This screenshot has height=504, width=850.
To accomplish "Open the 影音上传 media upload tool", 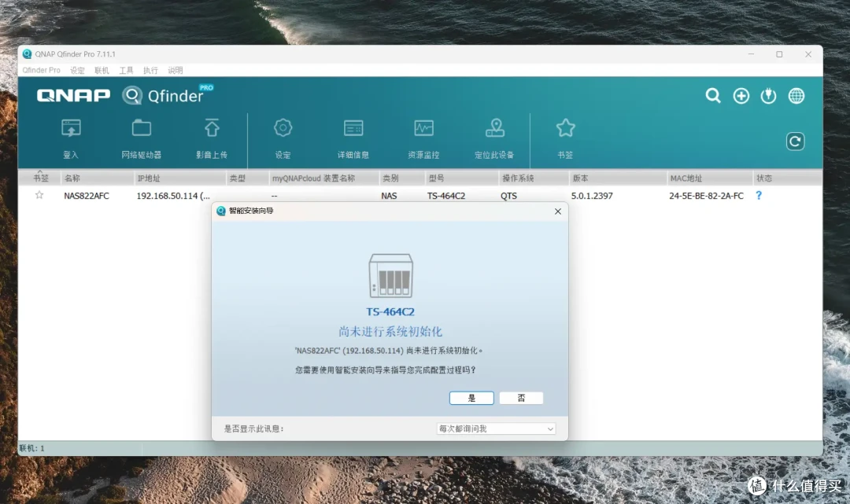I will pos(212,138).
